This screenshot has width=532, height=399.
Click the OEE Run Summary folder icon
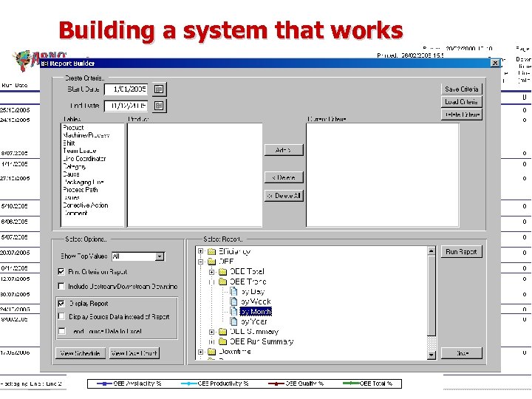[x=223, y=341]
